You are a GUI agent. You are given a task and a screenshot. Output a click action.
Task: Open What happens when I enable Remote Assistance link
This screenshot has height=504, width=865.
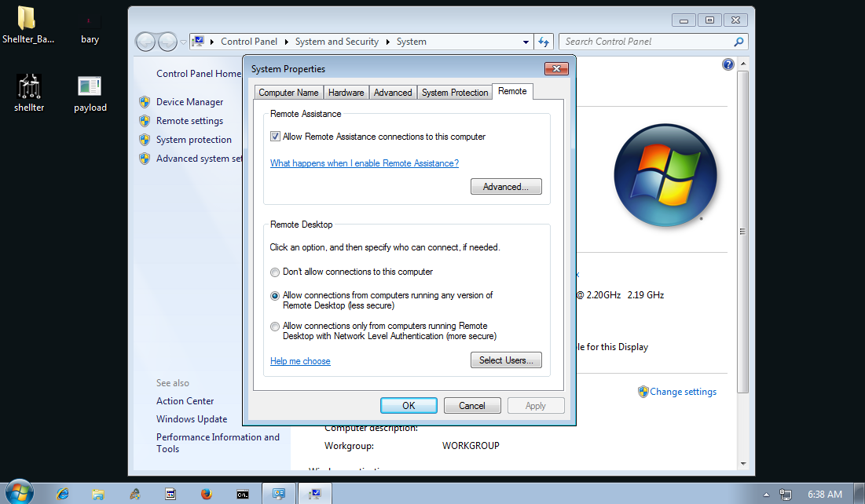point(364,163)
